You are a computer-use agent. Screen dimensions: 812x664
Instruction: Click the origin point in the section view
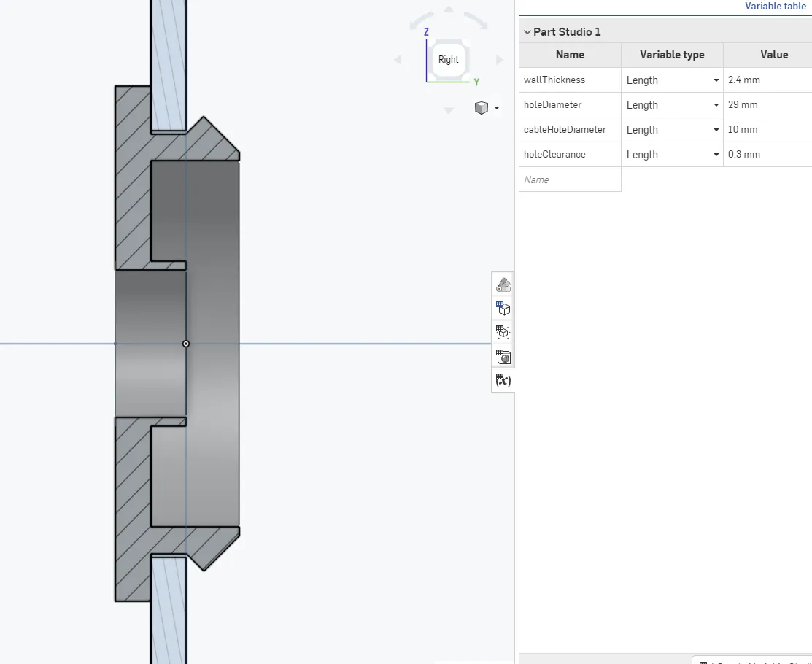tap(186, 344)
